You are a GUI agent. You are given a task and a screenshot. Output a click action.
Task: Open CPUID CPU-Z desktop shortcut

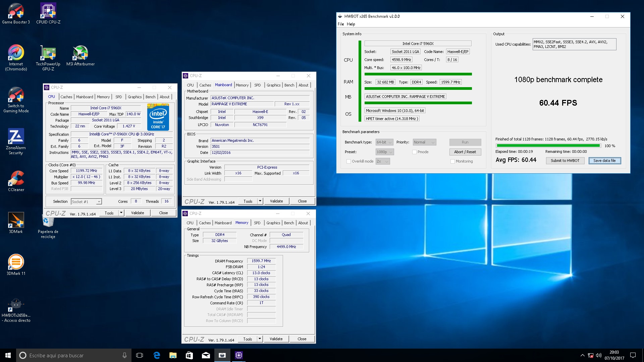point(48,13)
